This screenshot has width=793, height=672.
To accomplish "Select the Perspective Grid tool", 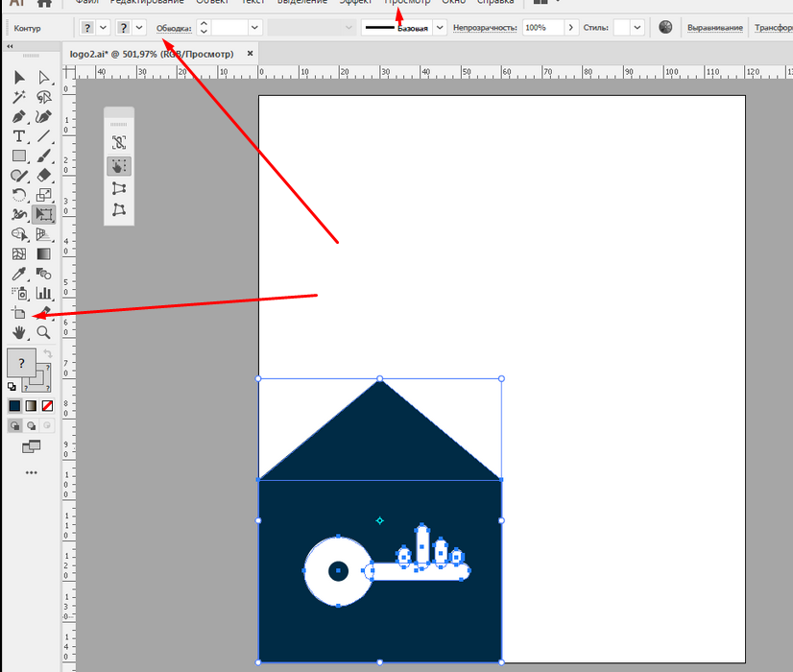I will tap(43, 234).
